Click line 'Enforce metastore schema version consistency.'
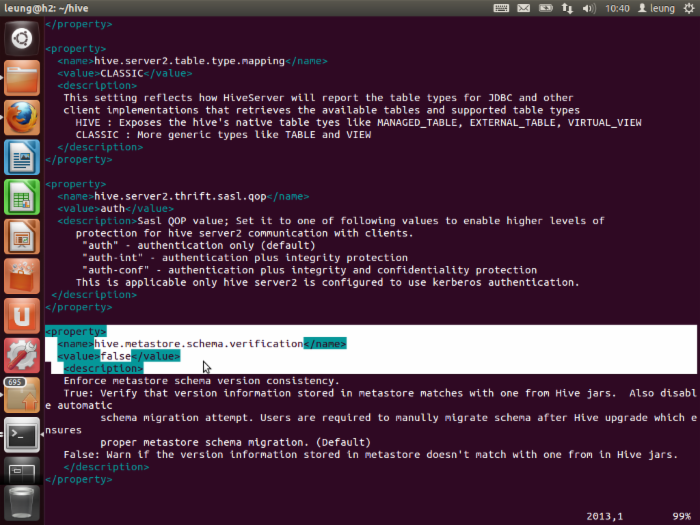700x525 pixels. coord(201,381)
